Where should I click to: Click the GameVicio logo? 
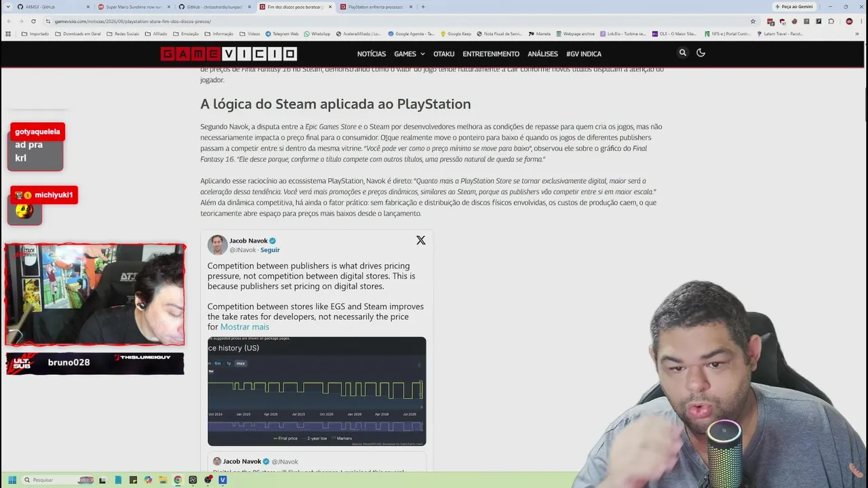pos(229,54)
